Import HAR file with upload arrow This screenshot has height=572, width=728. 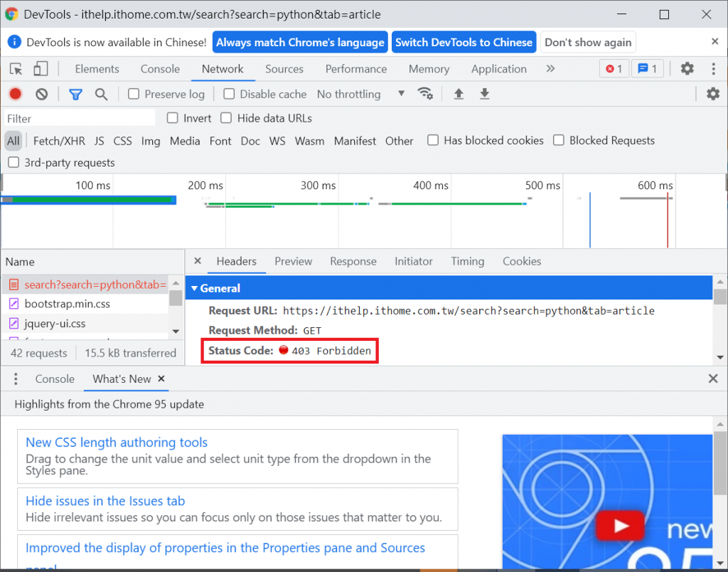pyautogui.click(x=459, y=94)
